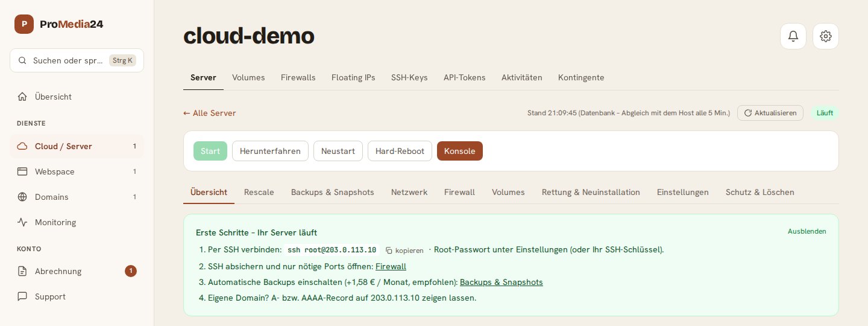Click the Abrechnung document icon
868x326 pixels.
click(x=22, y=271)
